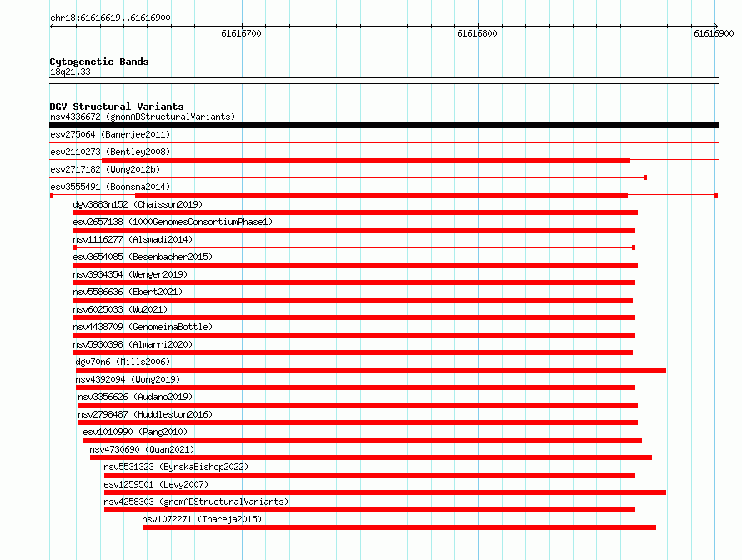Open the esv275064 Banerjee2011 label

(110, 134)
